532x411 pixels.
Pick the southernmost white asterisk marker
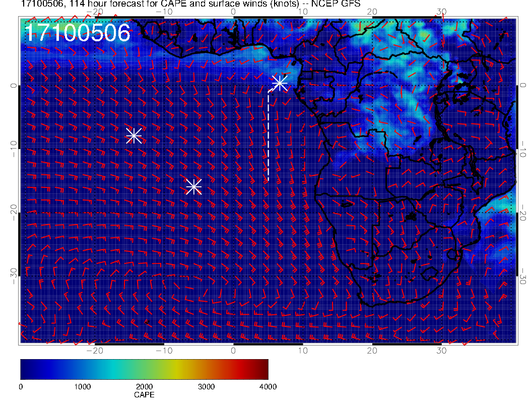coord(194,187)
